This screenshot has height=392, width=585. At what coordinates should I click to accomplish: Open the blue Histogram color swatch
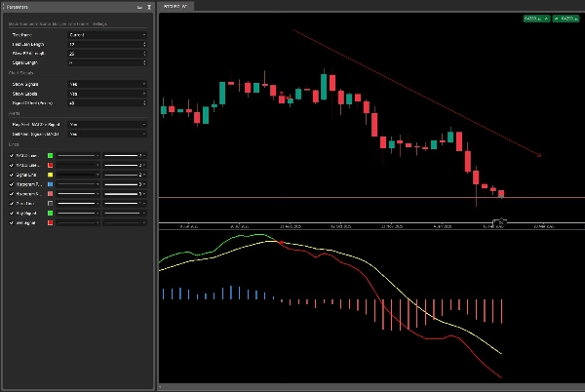[50, 184]
